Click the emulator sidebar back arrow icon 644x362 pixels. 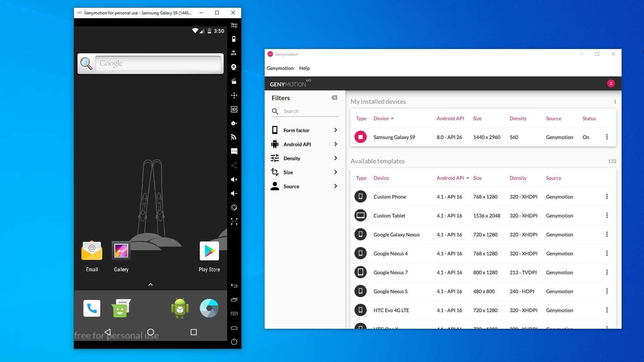point(234,286)
